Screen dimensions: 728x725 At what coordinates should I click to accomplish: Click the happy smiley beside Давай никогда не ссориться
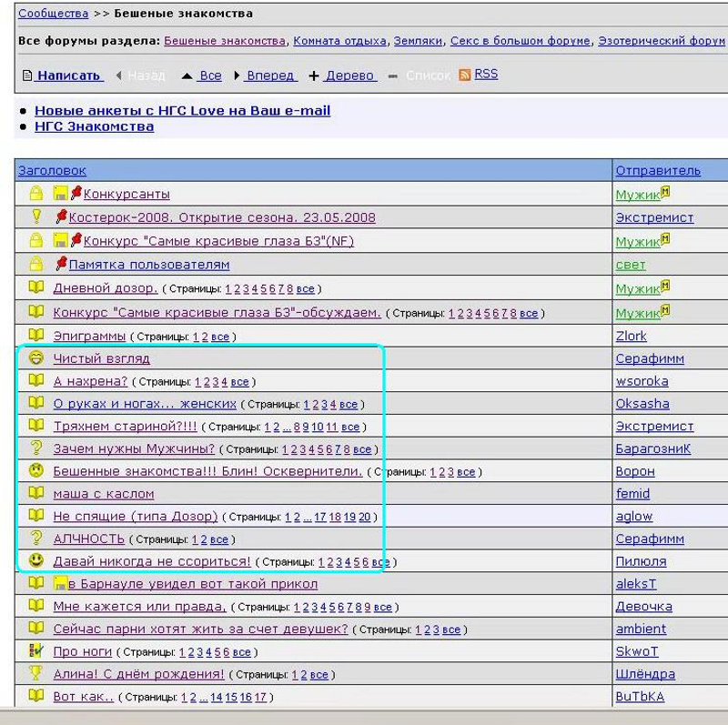coord(36,561)
